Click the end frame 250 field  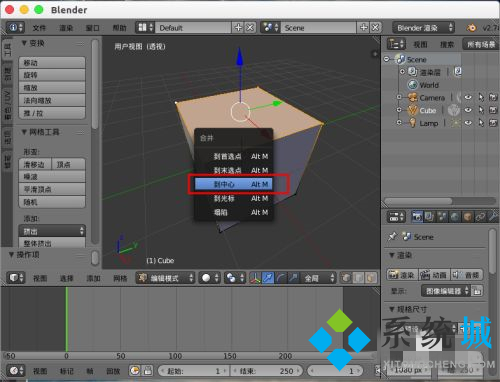coord(267,371)
